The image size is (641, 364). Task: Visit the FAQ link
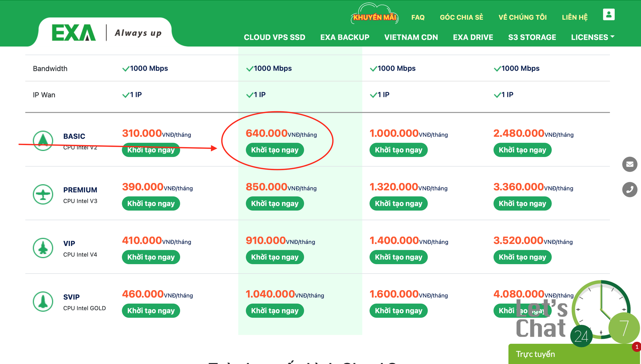[x=418, y=17]
